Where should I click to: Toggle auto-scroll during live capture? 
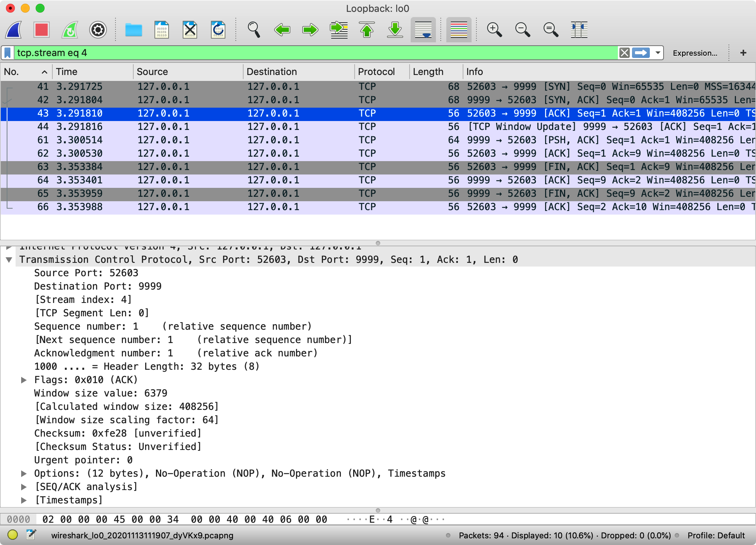(423, 30)
